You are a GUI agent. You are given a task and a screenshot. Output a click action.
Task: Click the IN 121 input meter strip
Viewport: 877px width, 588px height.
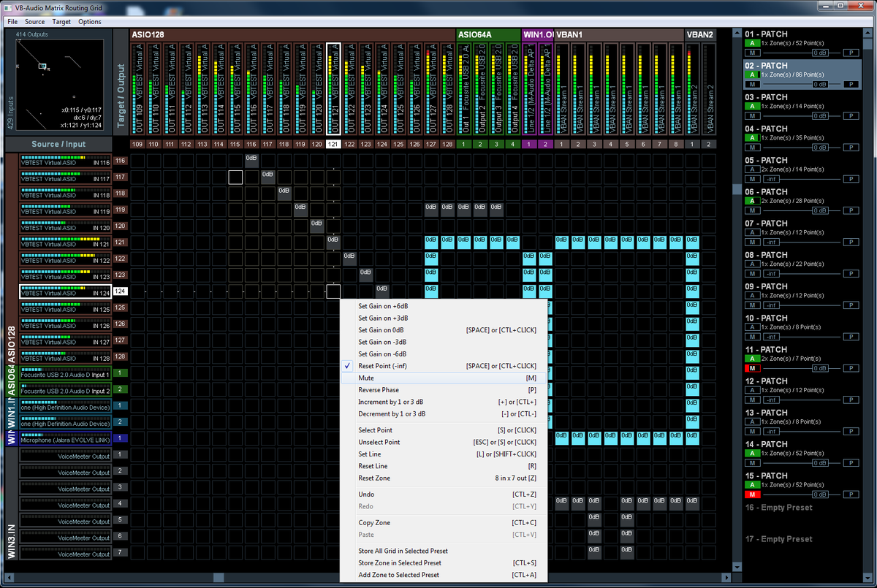coord(65,244)
